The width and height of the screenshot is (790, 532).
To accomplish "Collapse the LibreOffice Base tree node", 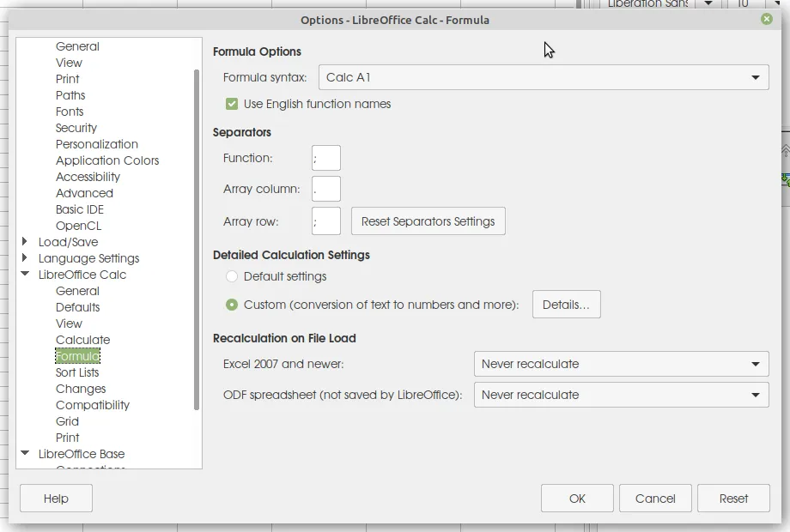I will tap(25, 453).
